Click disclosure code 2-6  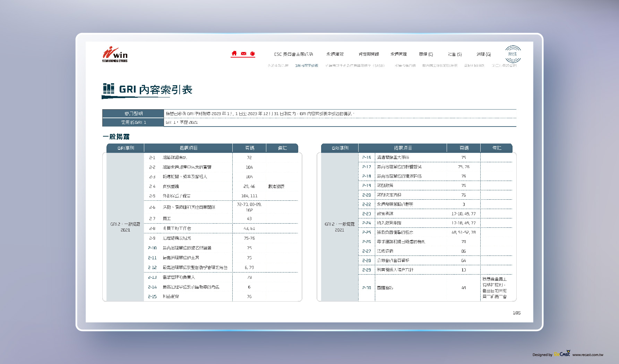(x=152, y=207)
